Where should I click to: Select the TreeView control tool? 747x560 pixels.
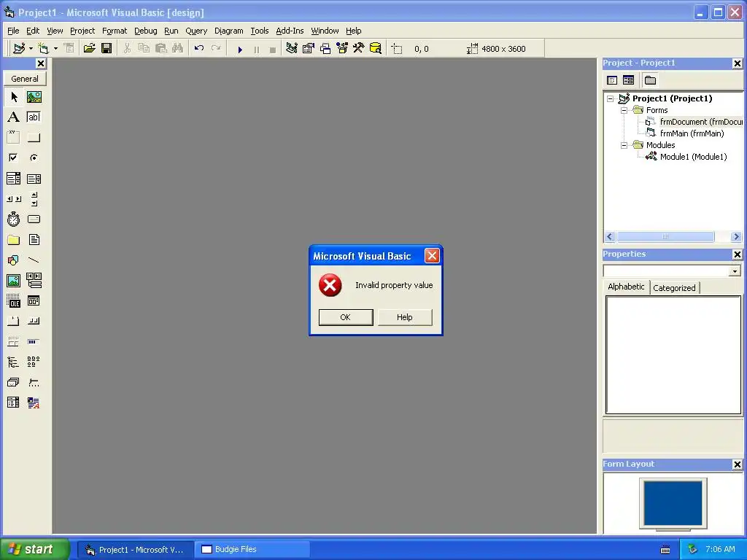point(14,362)
